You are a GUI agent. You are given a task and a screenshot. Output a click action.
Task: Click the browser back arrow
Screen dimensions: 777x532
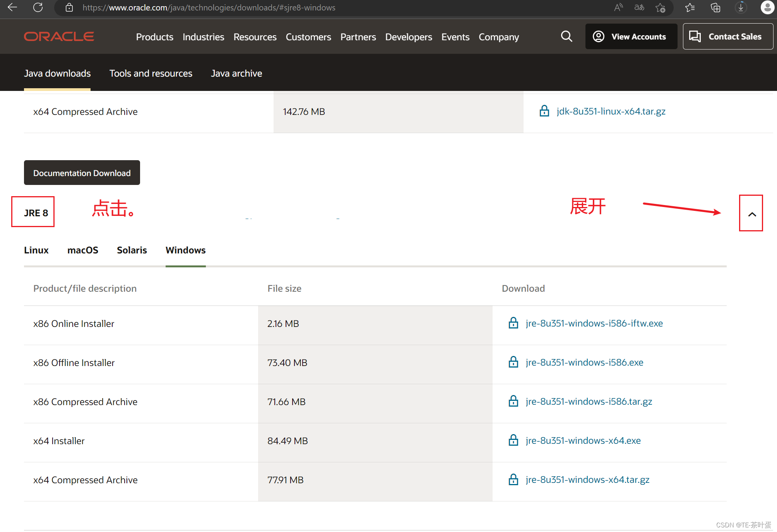(x=12, y=7)
